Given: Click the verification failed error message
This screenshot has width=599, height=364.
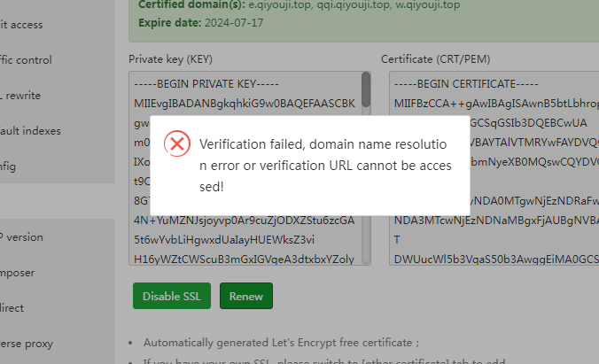Looking at the screenshot, I should pos(325,166).
